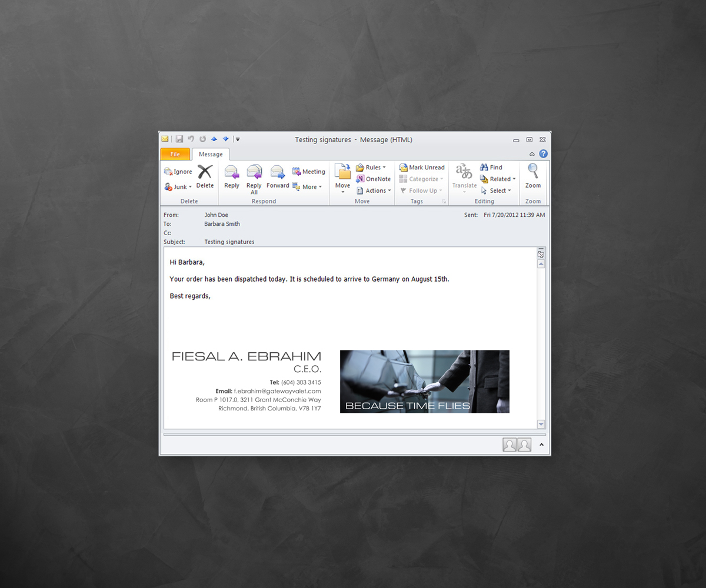Expand the People Pane arrow
The image size is (706, 588).
coord(541,445)
